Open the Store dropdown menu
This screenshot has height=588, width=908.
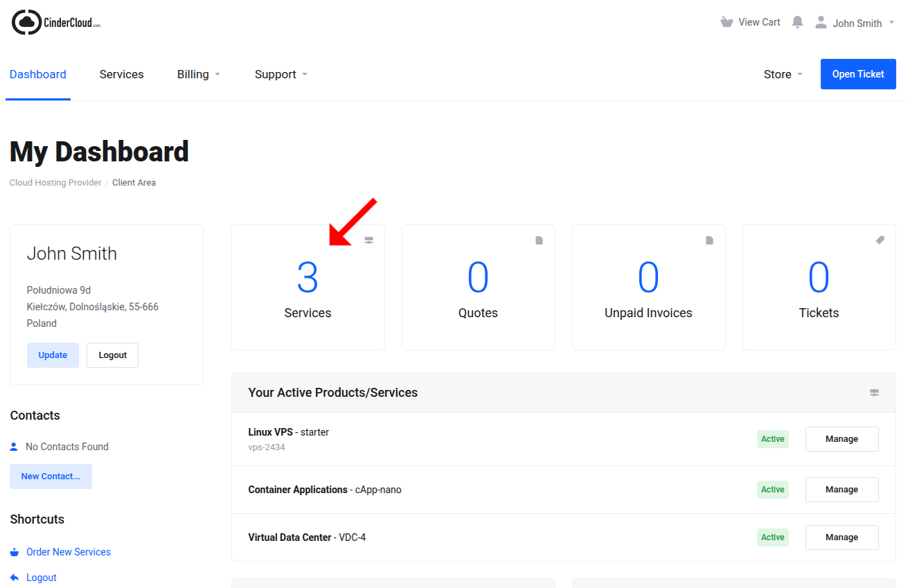(x=783, y=74)
